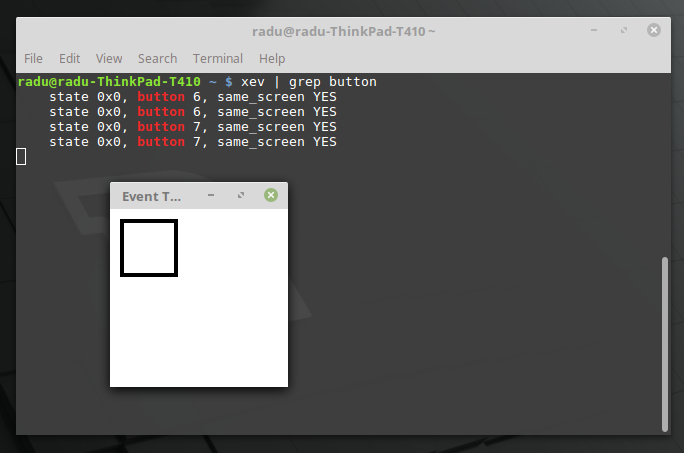
Task: Open the Help menu in terminal
Action: [272, 58]
